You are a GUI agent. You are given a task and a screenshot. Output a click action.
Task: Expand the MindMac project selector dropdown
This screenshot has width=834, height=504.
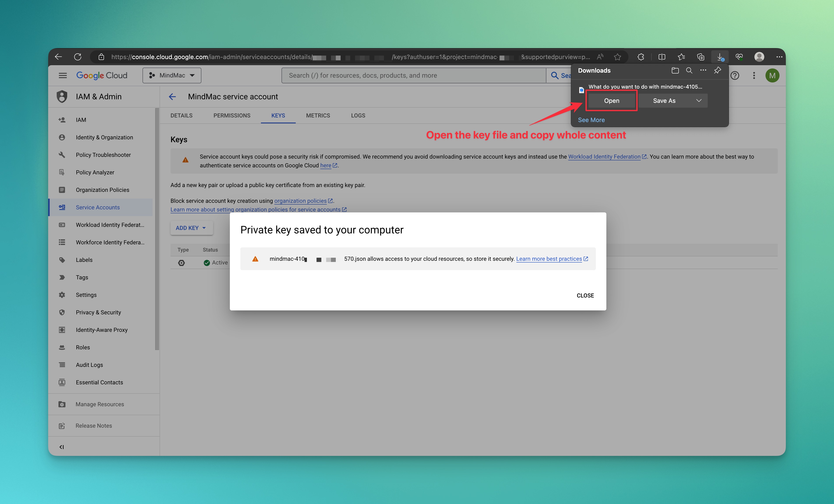click(x=172, y=75)
